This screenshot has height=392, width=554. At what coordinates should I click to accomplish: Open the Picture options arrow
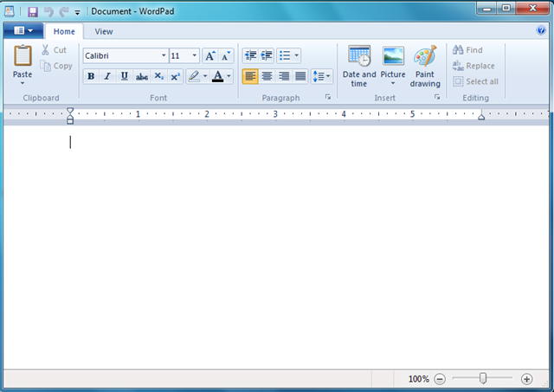[x=393, y=84]
